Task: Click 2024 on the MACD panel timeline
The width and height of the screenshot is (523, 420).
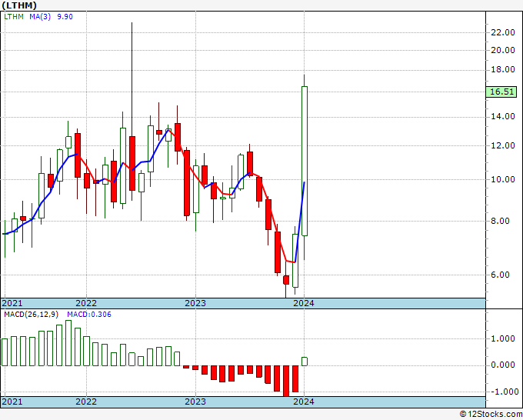Action: pos(304,402)
